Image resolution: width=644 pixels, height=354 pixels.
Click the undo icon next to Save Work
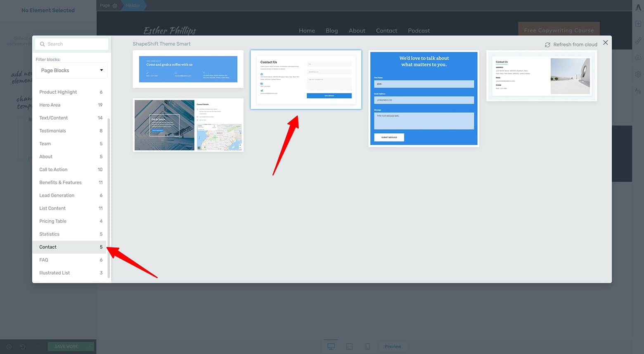coord(23,347)
